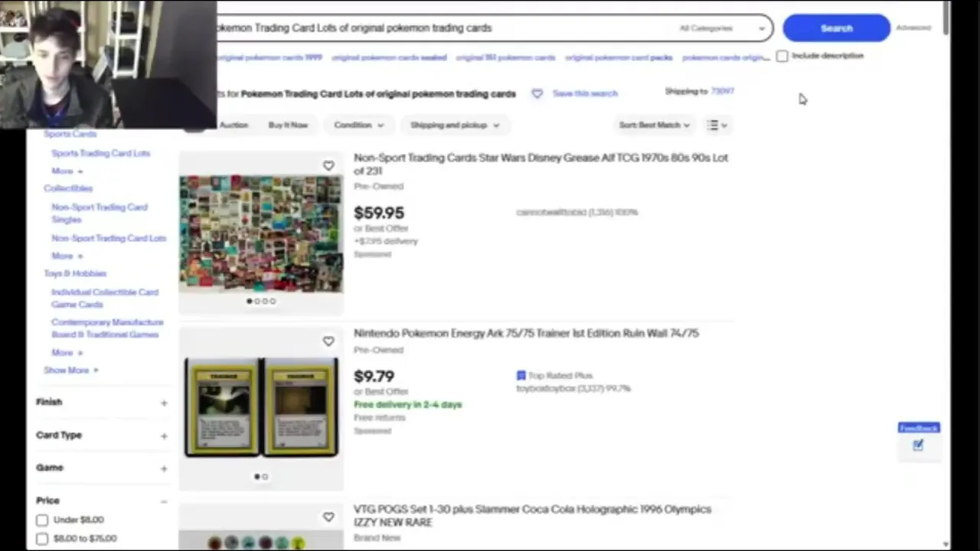Click the original pokemon cards sealed suggestion
The height and width of the screenshot is (551, 980).
click(x=389, y=57)
